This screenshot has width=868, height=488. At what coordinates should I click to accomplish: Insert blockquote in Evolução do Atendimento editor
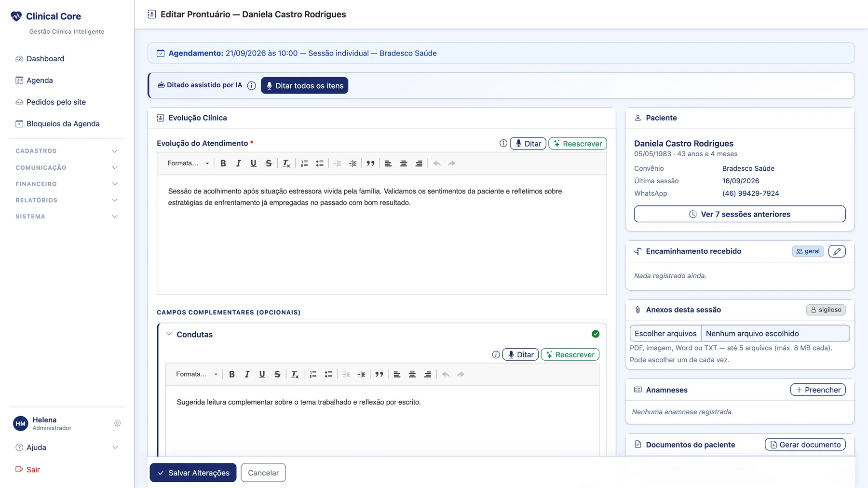(370, 163)
